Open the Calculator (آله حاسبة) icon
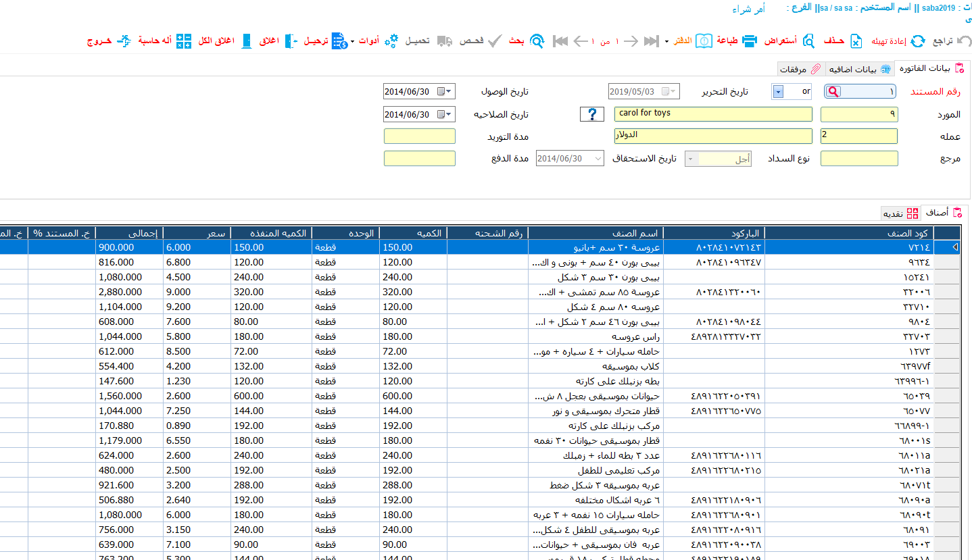The image size is (972, 560). [184, 41]
